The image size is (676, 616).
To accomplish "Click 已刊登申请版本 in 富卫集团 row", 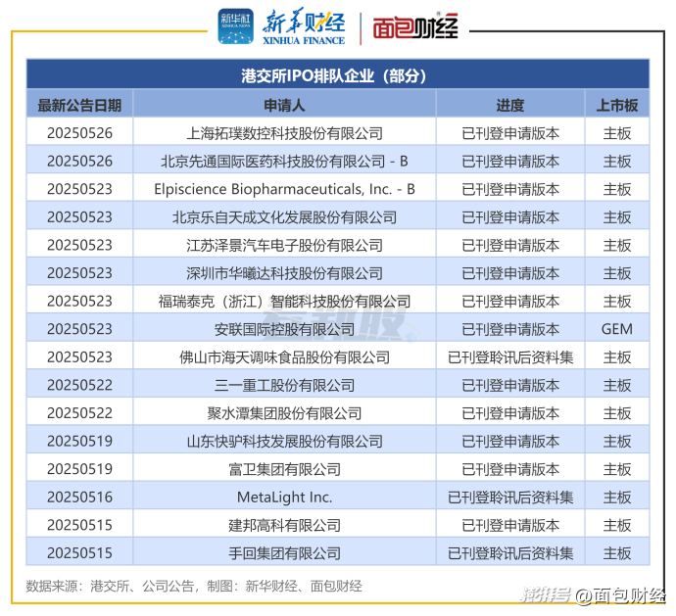I will tap(510, 469).
